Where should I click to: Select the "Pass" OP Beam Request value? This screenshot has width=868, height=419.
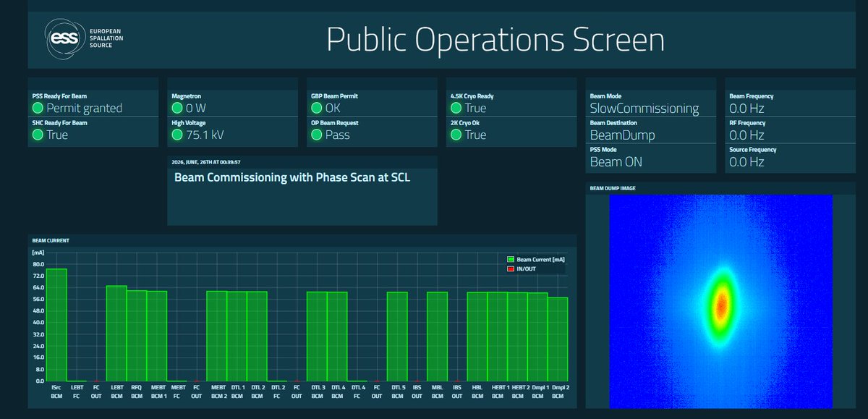coord(338,135)
